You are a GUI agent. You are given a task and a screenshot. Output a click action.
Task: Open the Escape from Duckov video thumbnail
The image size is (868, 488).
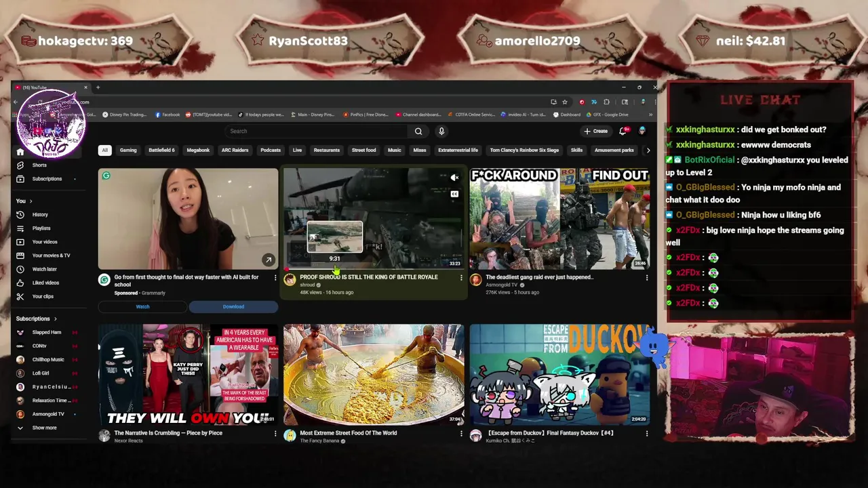pyautogui.click(x=559, y=375)
